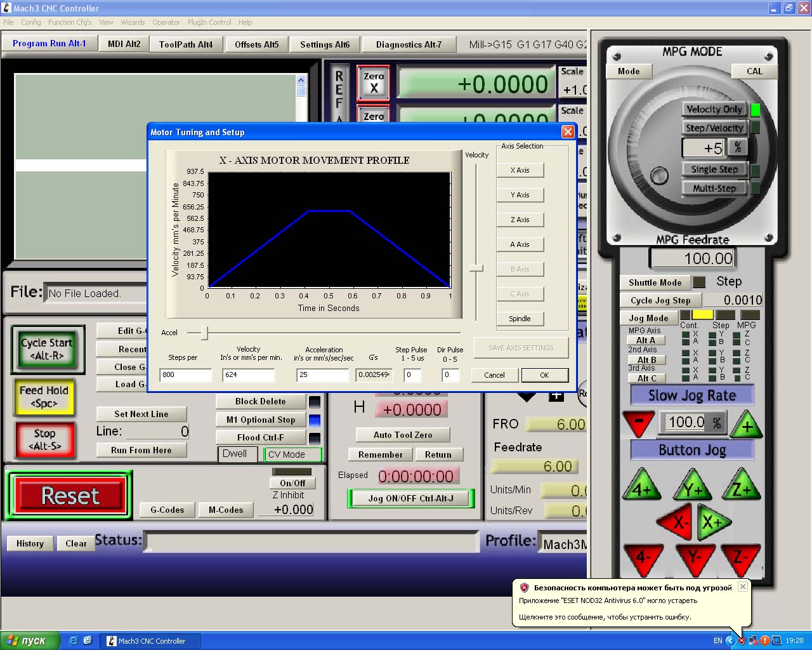This screenshot has width=812, height=650.
Task: Switch to the MDI Alt2 tab
Action: point(124,44)
